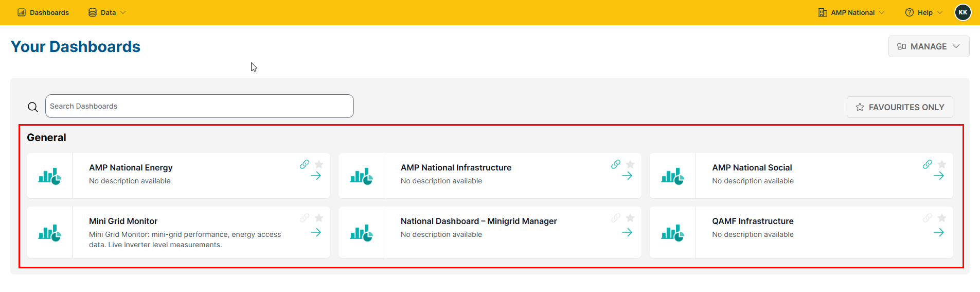Toggle the FAVOURITES ONLY filter
This screenshot has width=980, height=292.
pyautogui.click(x=900, y=107)
